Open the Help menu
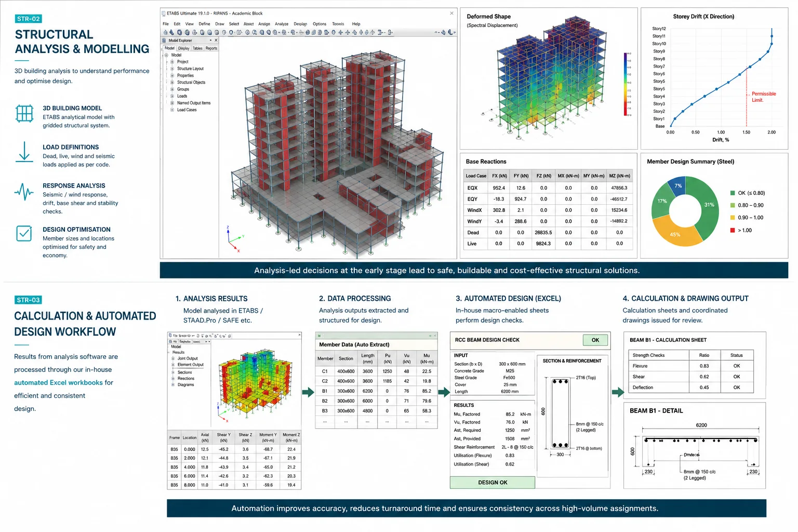This screenshot has height=532, width=798. 356,24
